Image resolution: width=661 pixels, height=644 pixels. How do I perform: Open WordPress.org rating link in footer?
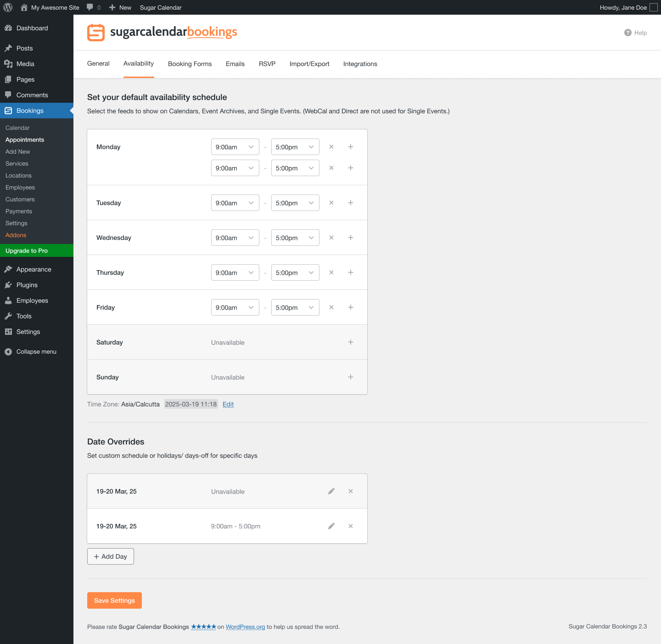[x=245, y=627]
